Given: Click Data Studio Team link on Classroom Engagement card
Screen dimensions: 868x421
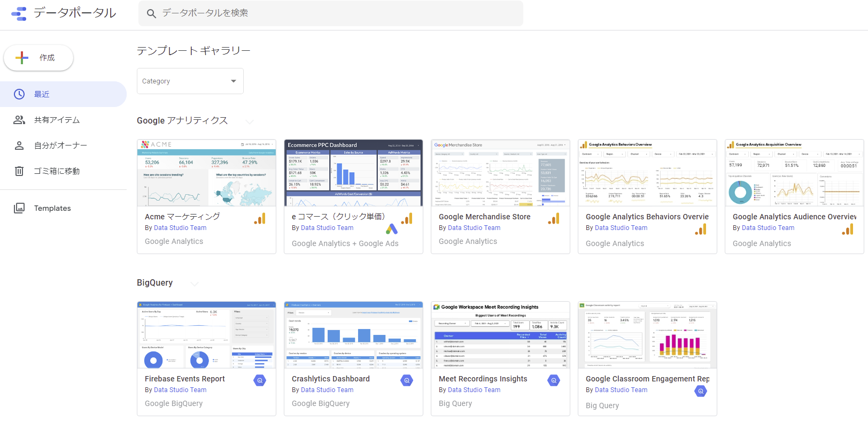Looking at the screenshot, I should tap(621, 390).
